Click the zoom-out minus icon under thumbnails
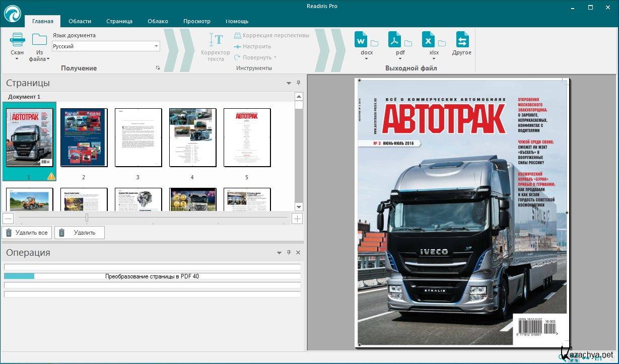This screenshot has height=364, width=619. [8, 219]
